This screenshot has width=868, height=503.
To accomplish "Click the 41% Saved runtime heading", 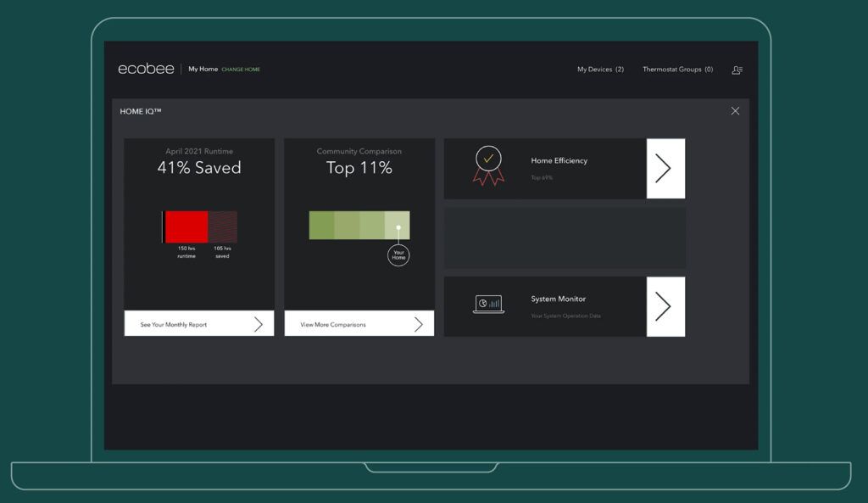I will (199, 168).
